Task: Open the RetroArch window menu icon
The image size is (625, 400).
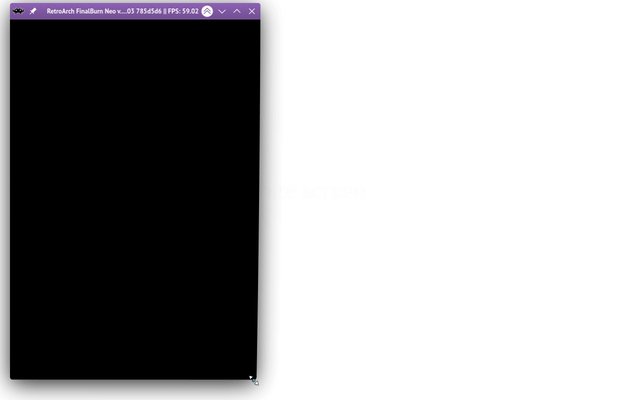Action: (x=18, y=11)
